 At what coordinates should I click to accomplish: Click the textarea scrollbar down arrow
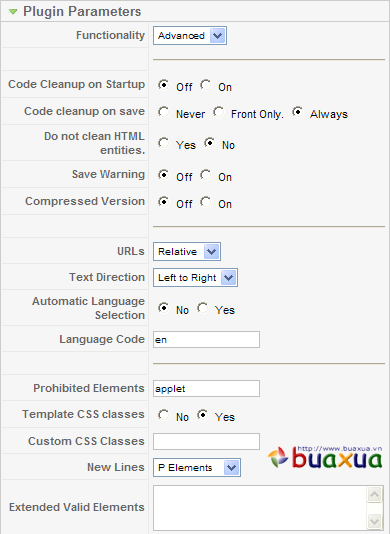click(375, 521)
